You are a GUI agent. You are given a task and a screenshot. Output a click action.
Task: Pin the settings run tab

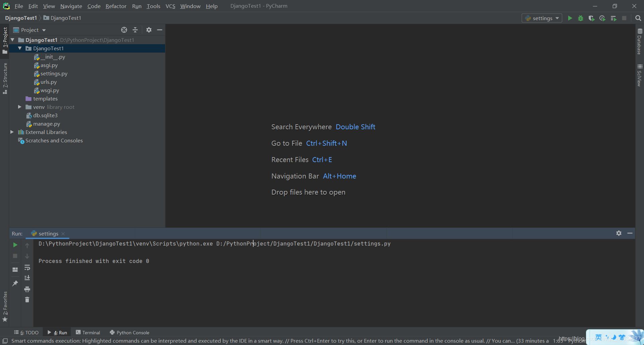pyautogui.click(x=15, y=283)
